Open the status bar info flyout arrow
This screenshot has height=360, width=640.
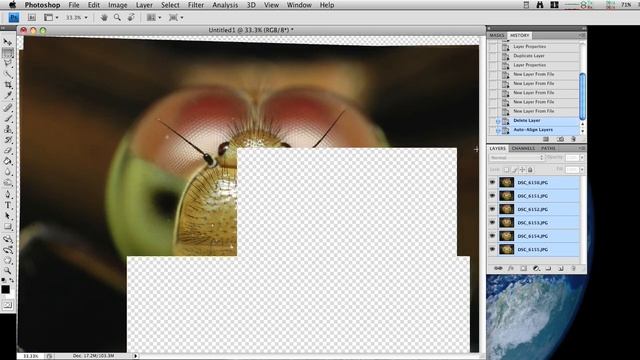coord(136,356)
